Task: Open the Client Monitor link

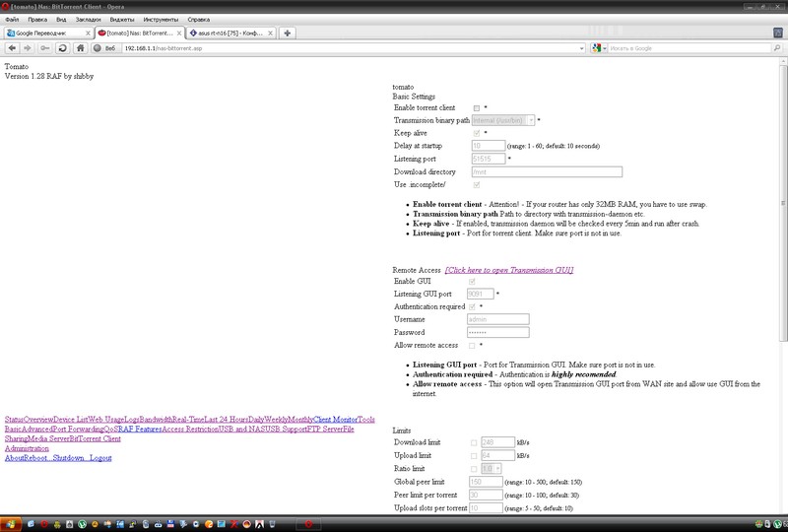Action: point(336,420)
